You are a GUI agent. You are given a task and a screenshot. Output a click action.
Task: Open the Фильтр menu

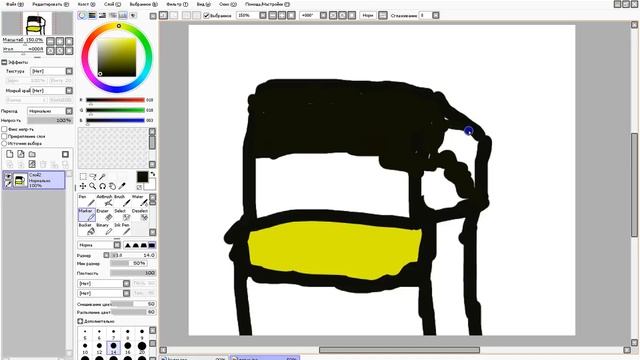177,4
